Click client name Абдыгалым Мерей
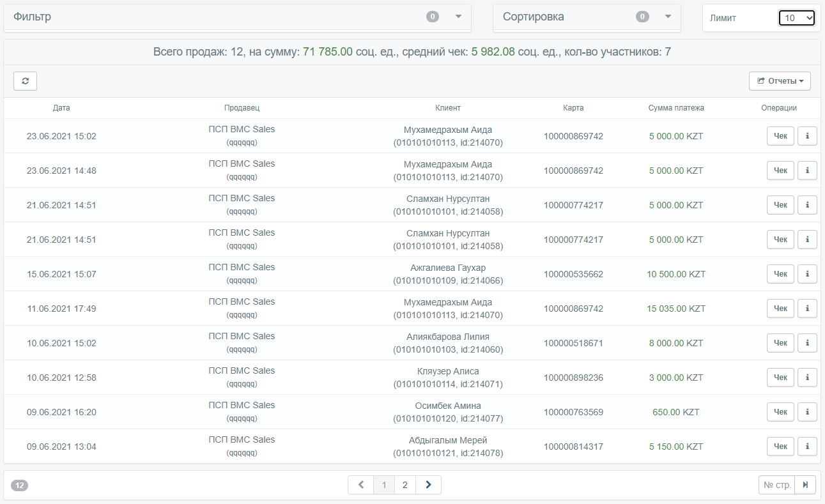 (448, 440)
